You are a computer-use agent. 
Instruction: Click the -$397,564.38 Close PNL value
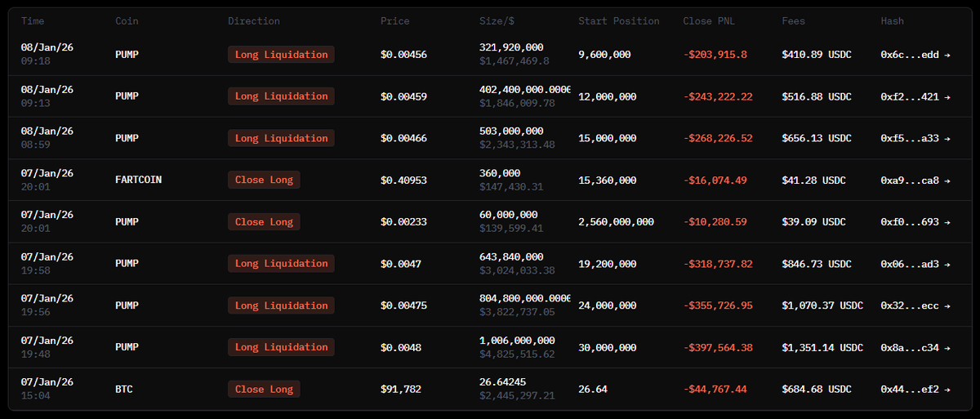tap(718, 347)
